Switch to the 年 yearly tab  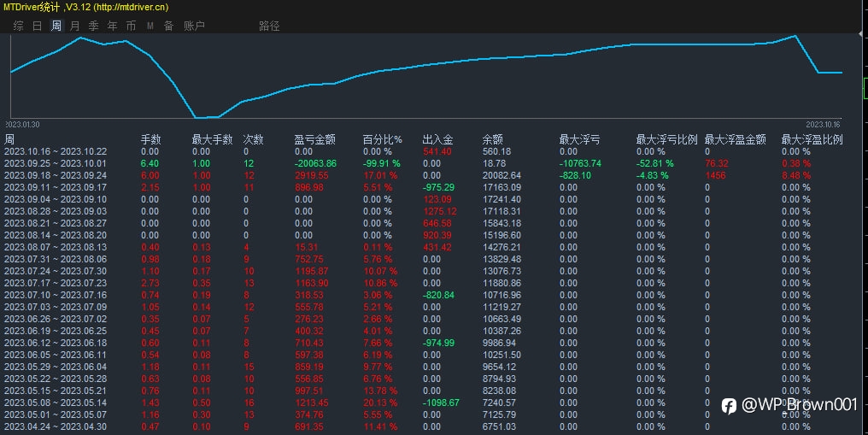113,26
